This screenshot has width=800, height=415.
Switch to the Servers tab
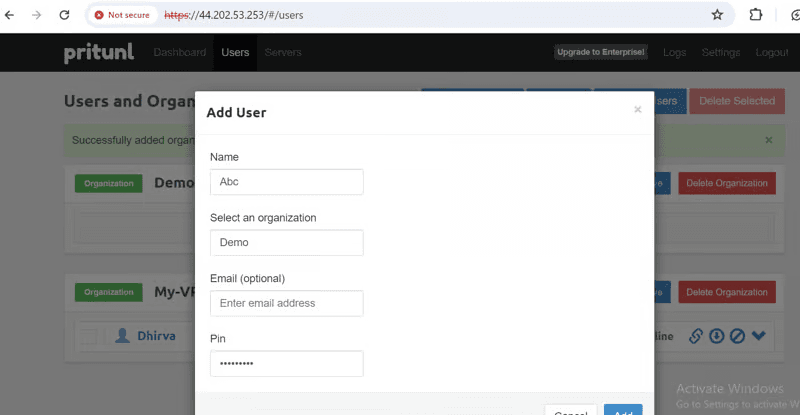(x=283, y=52)
